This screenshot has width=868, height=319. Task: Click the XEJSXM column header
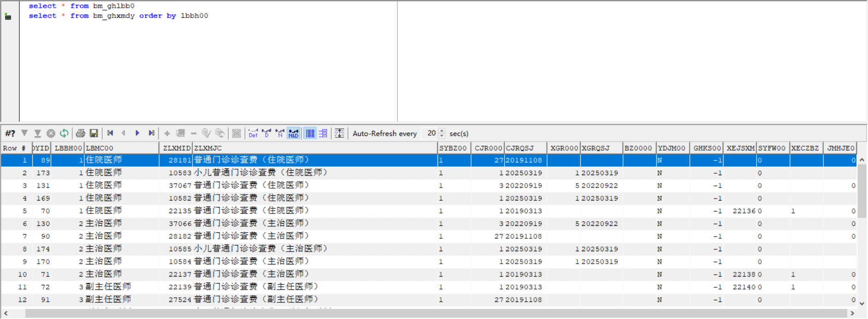pyautogui.click(x=740, y=148)
